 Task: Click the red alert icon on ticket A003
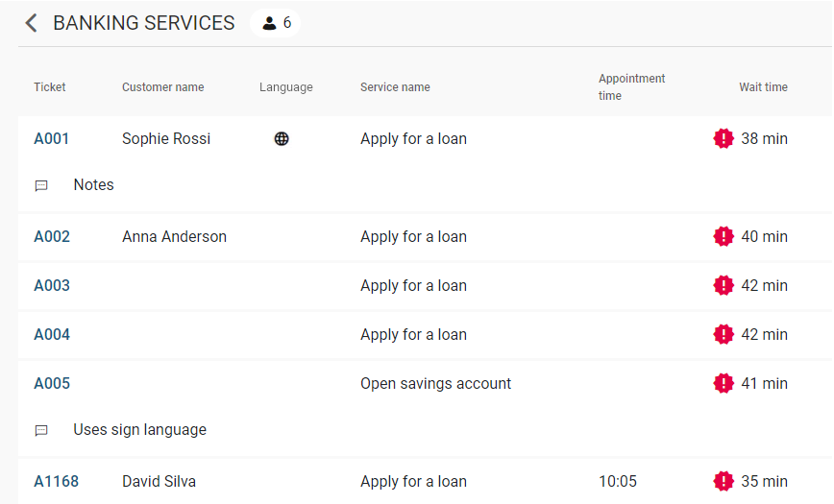point(724,286)
